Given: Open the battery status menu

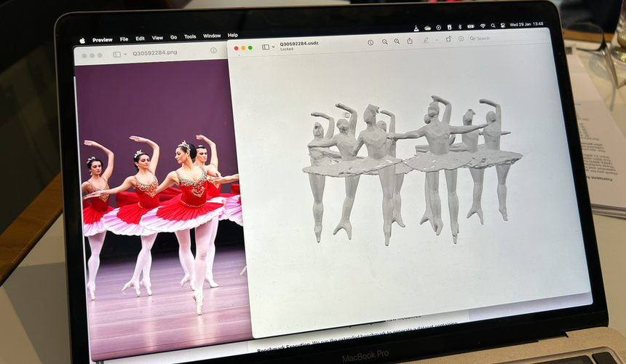Looking at the screenshot, I should (471, 26).
